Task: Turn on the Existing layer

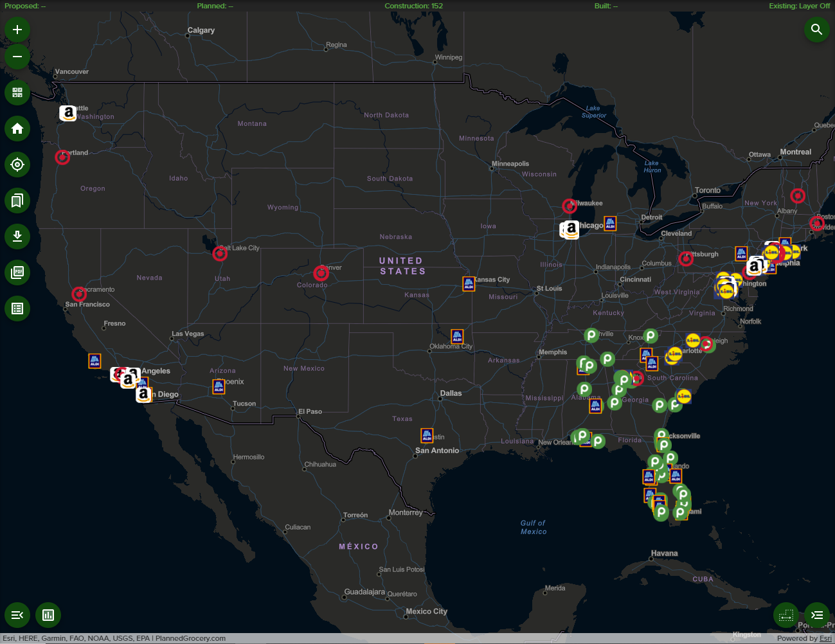Action: click(x=800, y=6)
